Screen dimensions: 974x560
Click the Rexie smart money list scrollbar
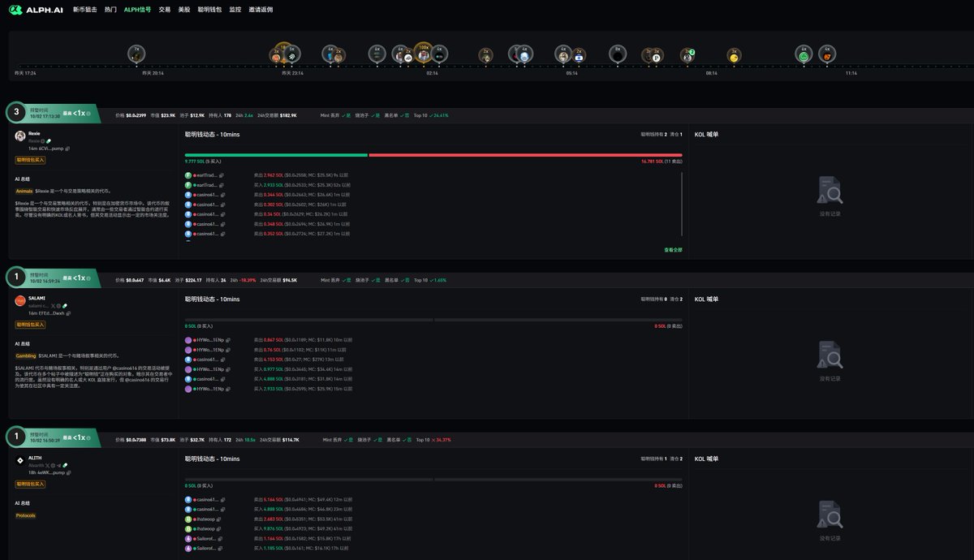(682, 205)
